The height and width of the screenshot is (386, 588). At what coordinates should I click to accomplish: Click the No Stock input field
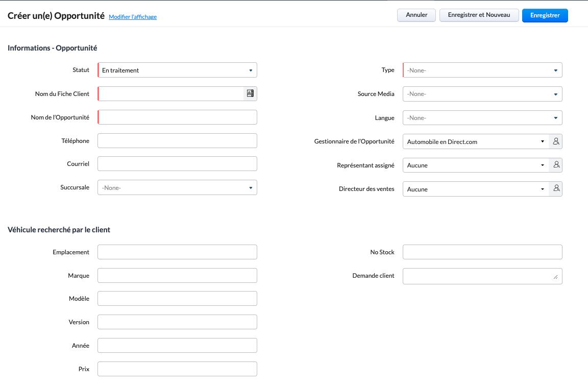(x=482, y=252)
